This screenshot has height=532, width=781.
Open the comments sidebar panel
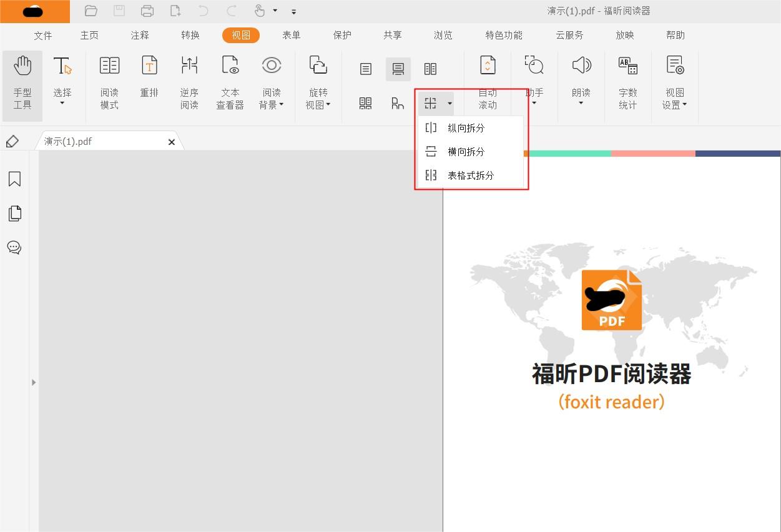point(14,247)
